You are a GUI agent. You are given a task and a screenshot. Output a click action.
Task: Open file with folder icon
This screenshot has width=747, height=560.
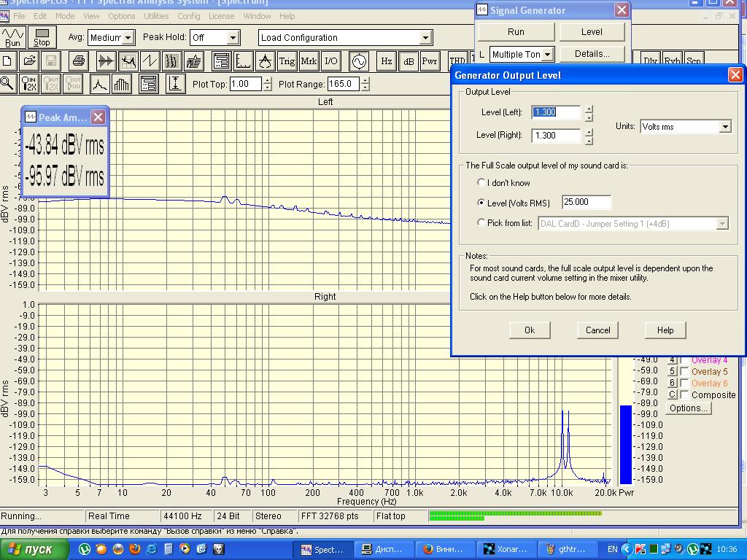(x=29, y=61)
